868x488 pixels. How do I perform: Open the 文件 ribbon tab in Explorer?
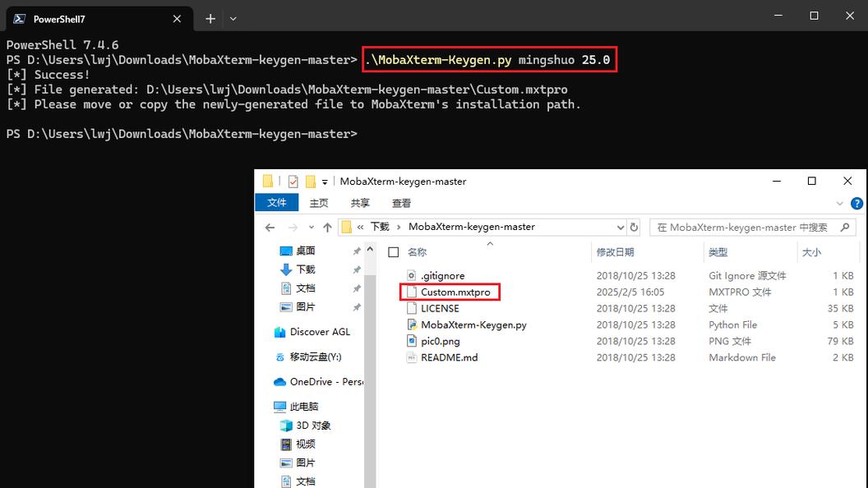(x=277, y=202)
